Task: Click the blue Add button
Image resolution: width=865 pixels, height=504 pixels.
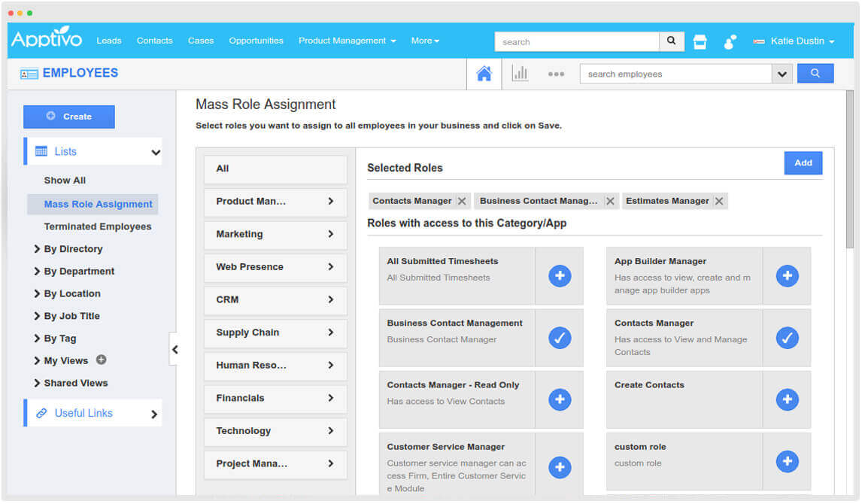Action: 803,162
